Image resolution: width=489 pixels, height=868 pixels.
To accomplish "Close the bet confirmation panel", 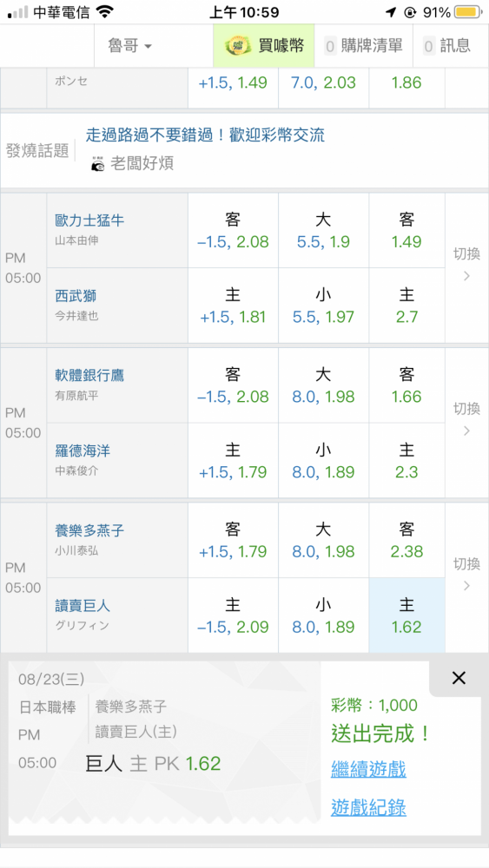I will (x=459, y=678).
